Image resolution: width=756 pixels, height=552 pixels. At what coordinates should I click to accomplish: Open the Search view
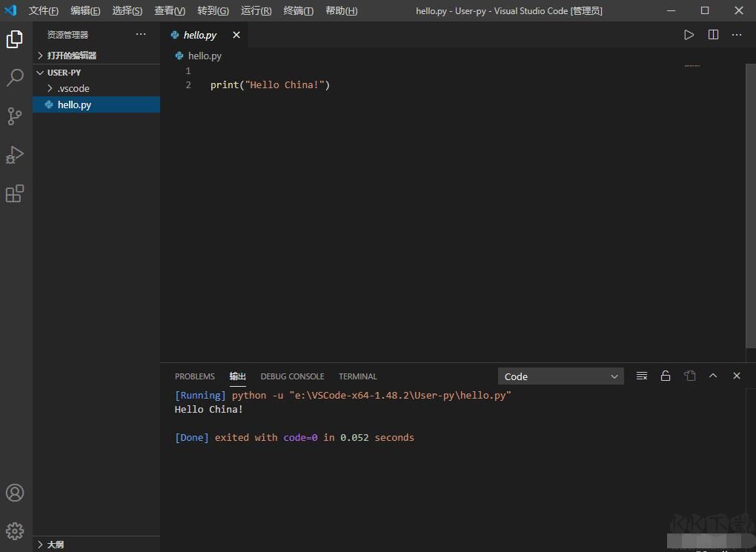pyautogui.click(x=16, y=77)
